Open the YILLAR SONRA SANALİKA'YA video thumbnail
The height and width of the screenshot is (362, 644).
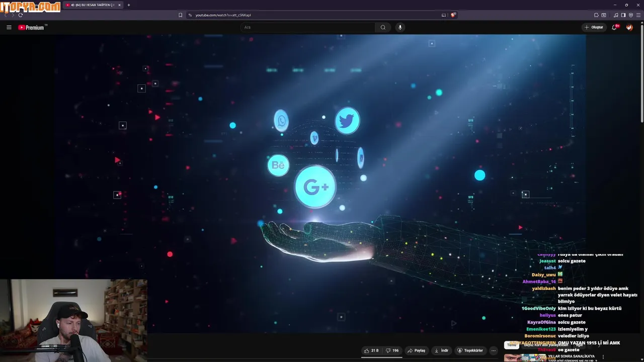click(525, 358)
